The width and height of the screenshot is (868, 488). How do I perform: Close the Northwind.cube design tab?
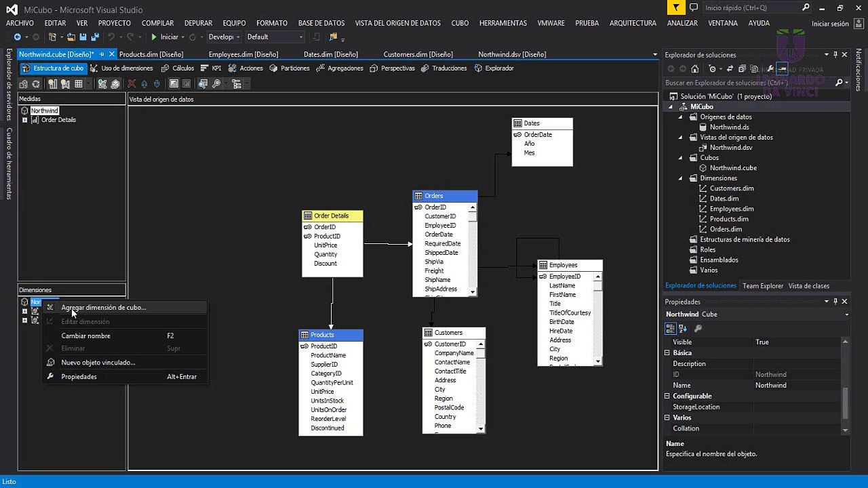click(111, 54)
